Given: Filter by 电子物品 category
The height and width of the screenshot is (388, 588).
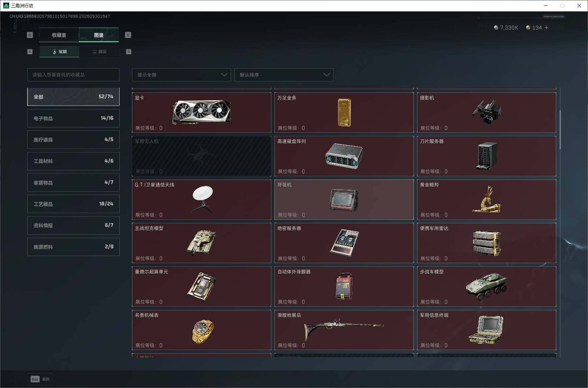Looking at the screenshot, I should (x=73, y=118).
